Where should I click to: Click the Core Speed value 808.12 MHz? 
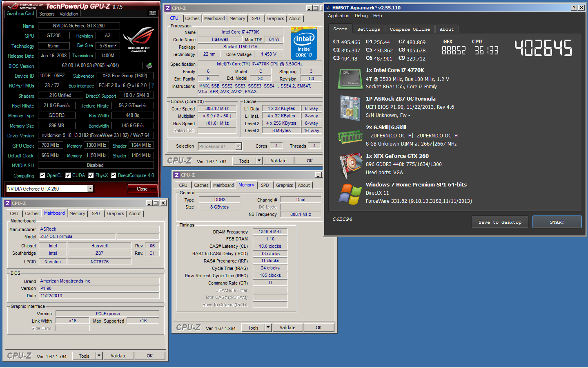click(217, 108)
